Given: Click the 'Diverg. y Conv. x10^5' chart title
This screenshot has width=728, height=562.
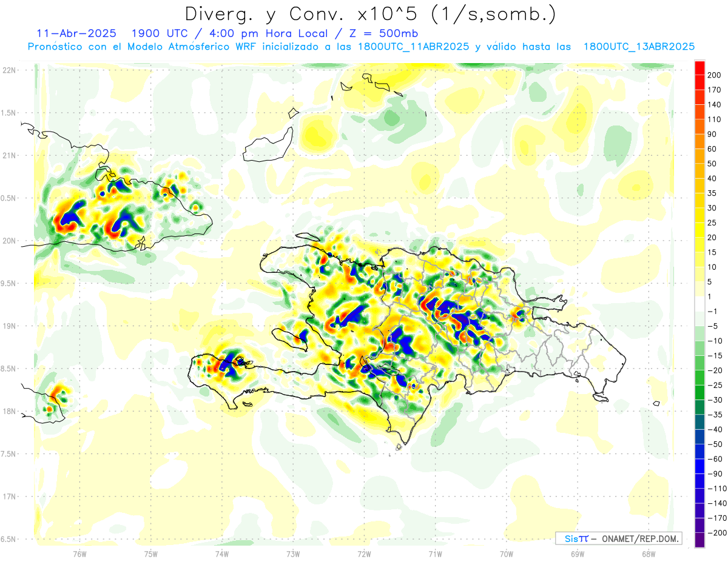Looking at the screenshot, I should pos(369,13).
